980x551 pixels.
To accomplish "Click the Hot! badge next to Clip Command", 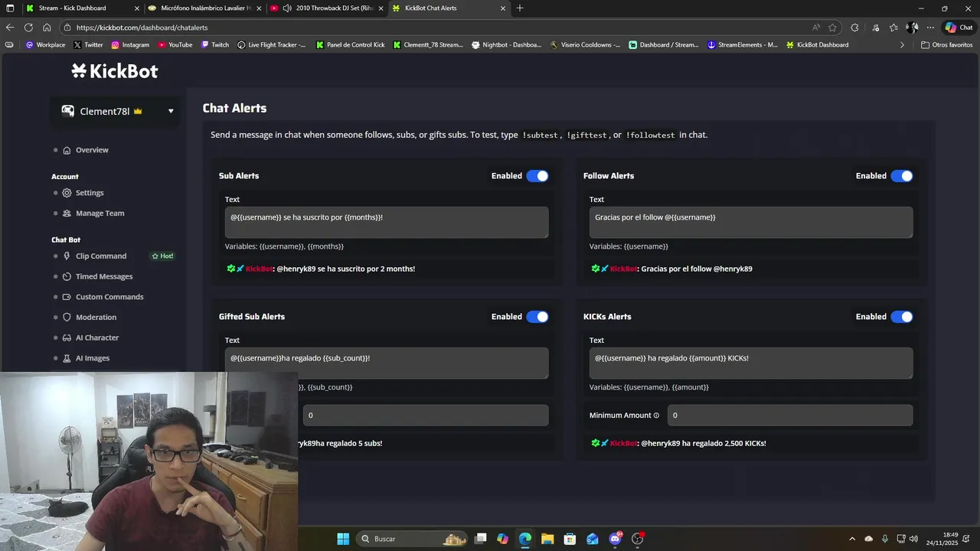I will tap(162, 256).
